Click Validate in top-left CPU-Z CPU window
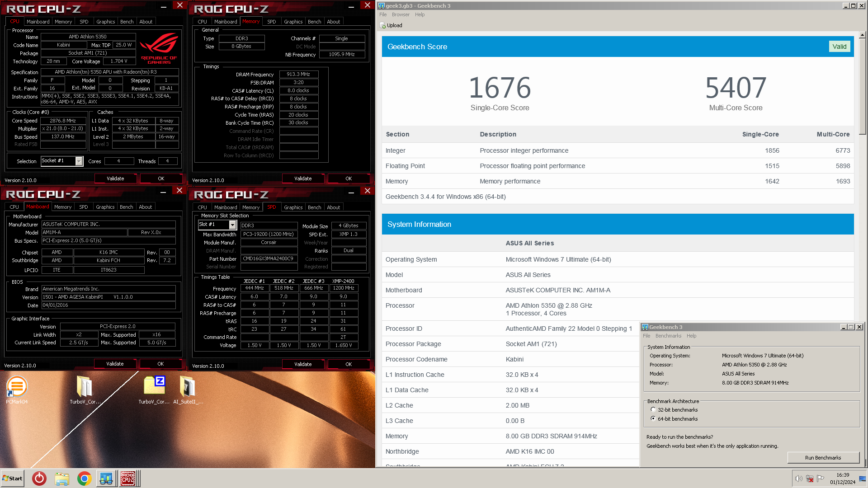The width and height of the screenshot is (868, 488). 115,178
